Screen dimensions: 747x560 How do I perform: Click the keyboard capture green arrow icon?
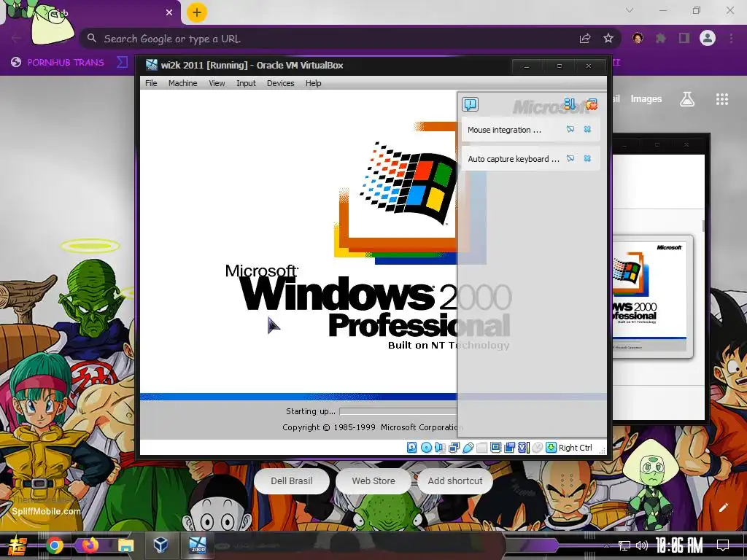coord(551,448)
